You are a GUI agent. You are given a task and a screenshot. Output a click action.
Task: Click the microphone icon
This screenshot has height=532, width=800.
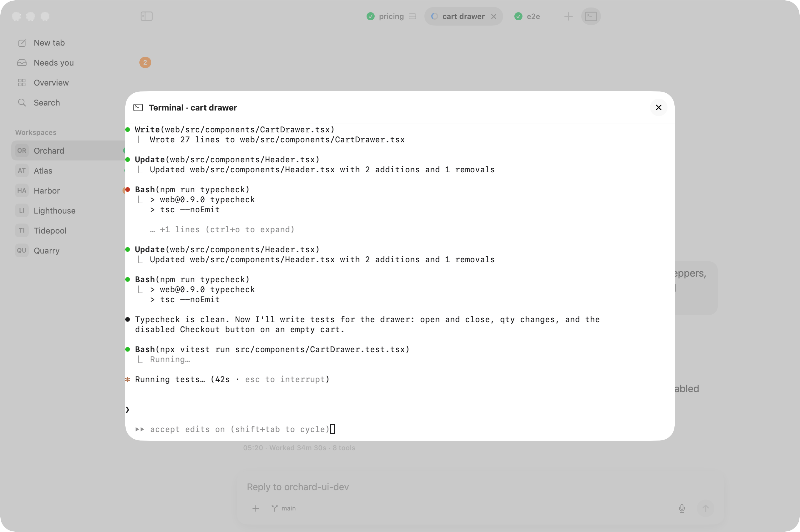coord(682,508)
